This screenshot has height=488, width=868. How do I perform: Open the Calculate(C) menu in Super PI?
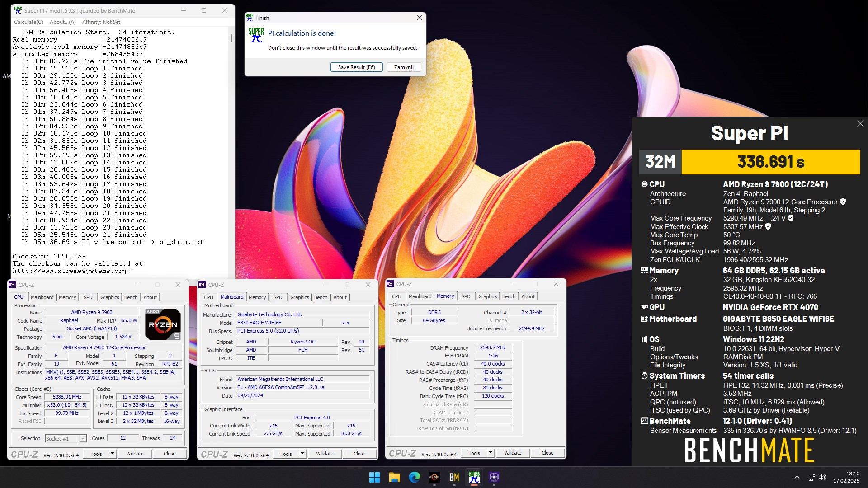pyautogui.click(x=28, y=22)
